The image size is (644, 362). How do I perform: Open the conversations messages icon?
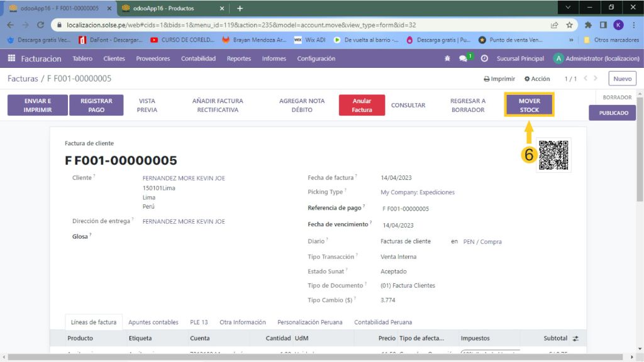click(x=464, y=58)
